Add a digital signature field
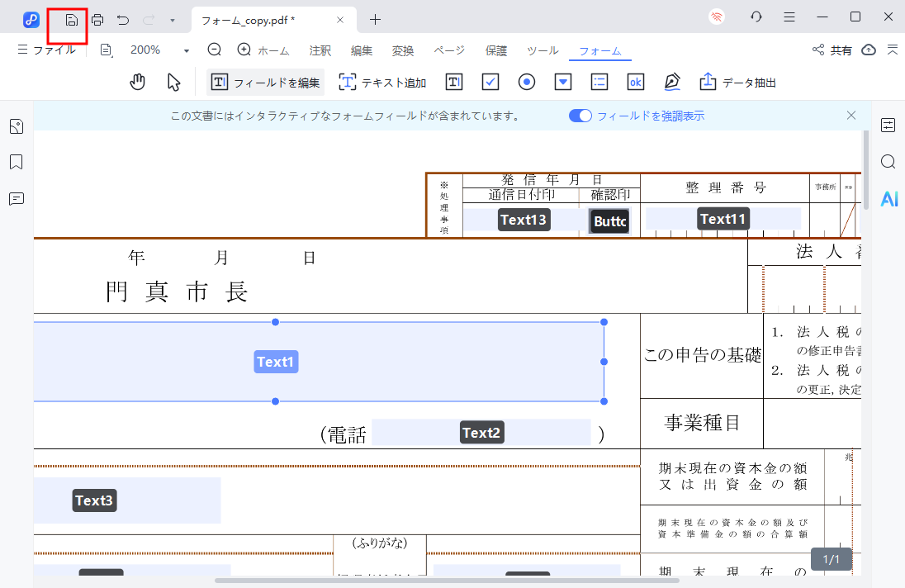The image size is (905, 588). point(671,82)
